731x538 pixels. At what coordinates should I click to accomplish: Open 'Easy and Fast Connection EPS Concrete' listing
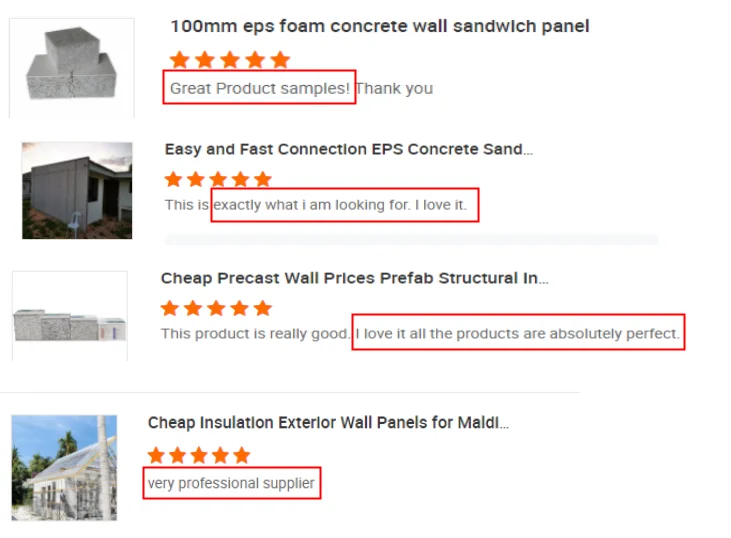tap(348, 149)
